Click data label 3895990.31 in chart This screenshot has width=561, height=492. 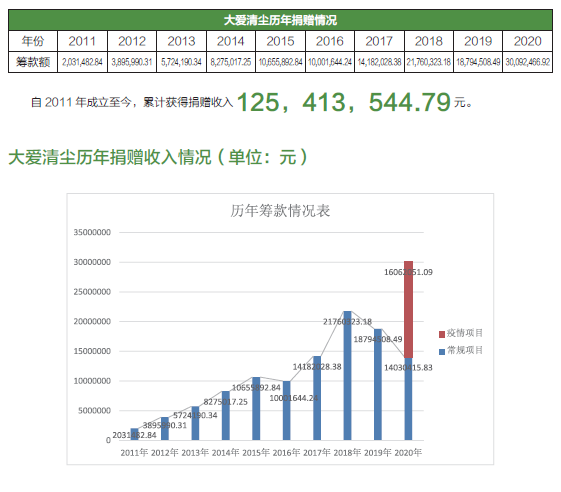165,425
